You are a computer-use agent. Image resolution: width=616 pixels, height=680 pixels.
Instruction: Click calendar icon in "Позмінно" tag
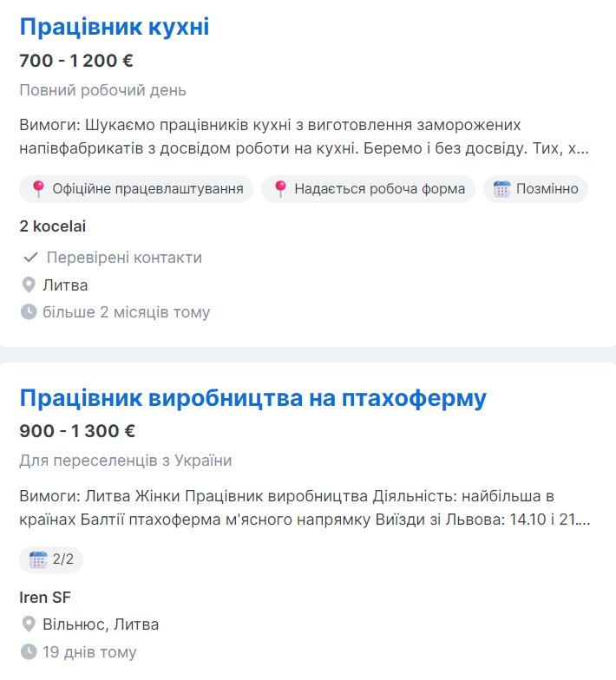[x=501, y=189]
